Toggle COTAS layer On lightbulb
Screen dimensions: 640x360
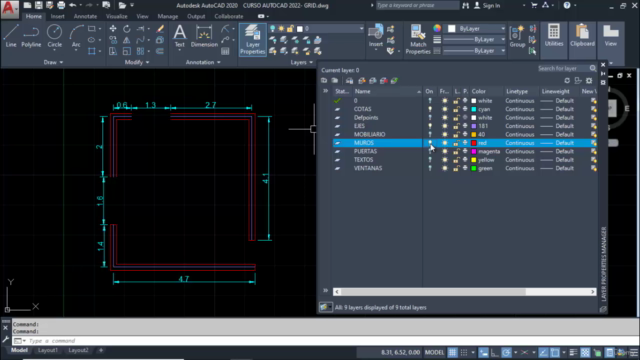tap(430, 109)
